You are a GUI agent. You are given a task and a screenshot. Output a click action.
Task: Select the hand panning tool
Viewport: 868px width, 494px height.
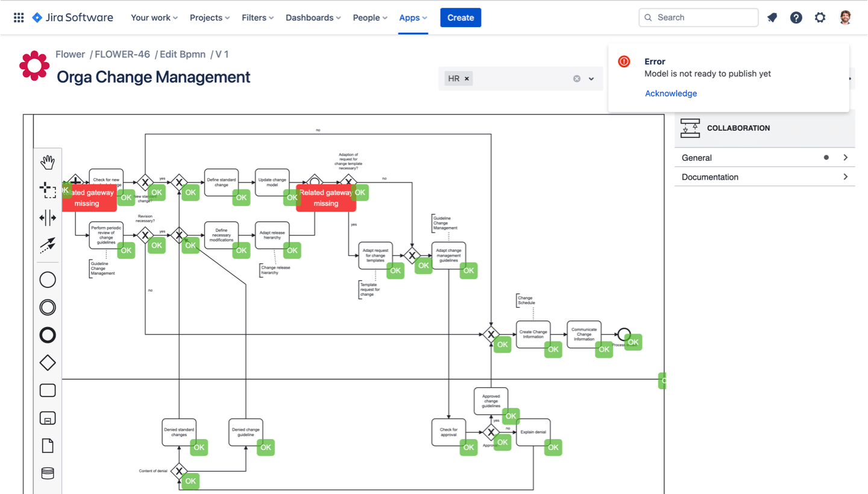[47, 161]
